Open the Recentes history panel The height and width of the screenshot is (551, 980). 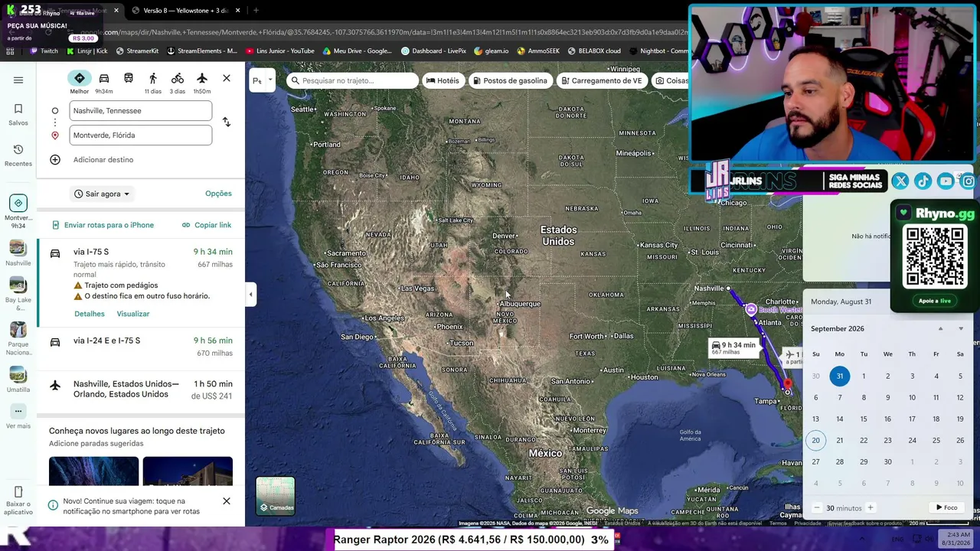[18, 155]
